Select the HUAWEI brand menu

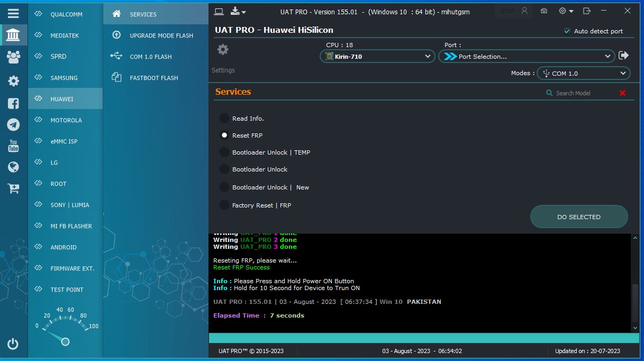click(x=66, y=99)
